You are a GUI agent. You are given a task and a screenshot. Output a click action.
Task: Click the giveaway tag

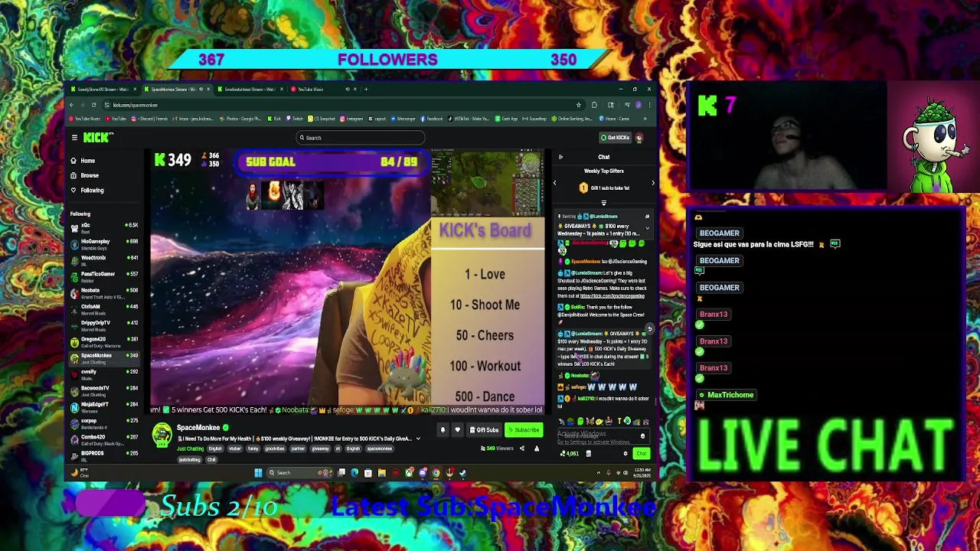(320, 448)
